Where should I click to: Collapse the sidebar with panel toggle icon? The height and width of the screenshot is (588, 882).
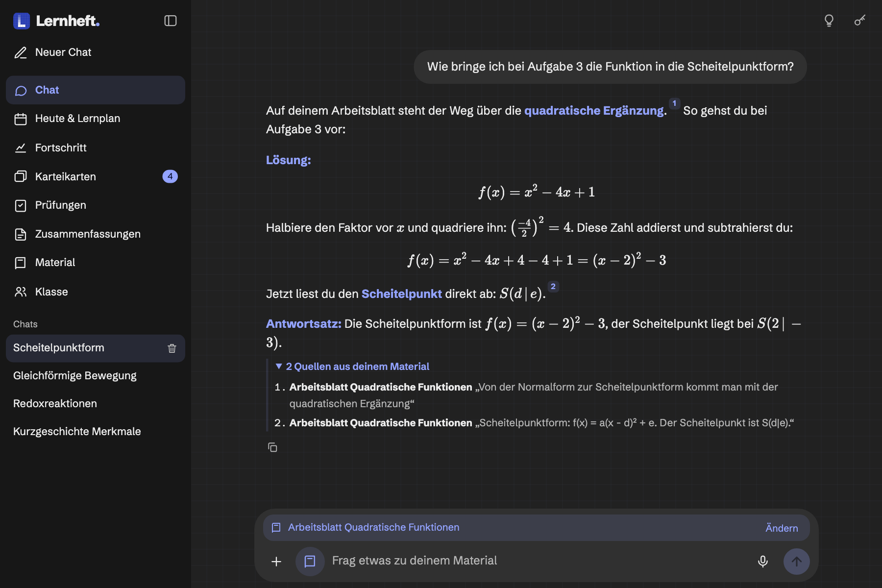point(170,21)
